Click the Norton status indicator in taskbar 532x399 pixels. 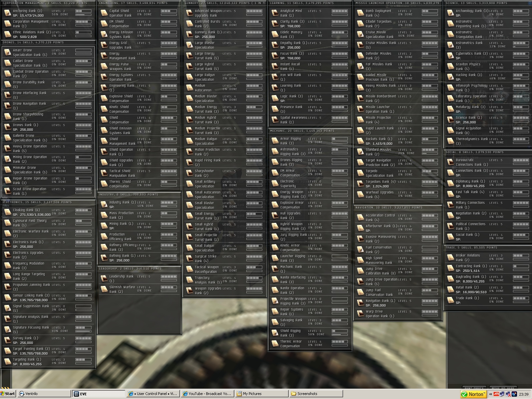click(x=473, y=394)
